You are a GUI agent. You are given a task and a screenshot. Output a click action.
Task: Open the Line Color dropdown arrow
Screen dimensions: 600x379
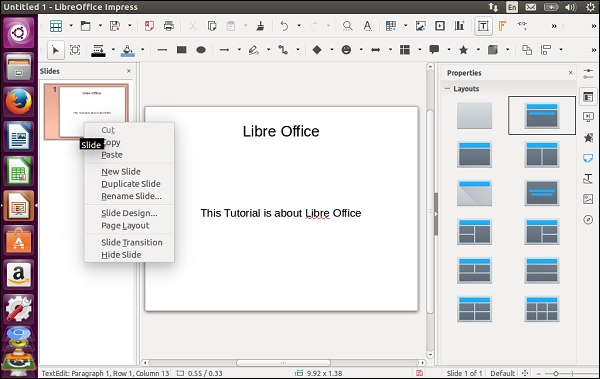pyautogui.click(x=113, y=49)
